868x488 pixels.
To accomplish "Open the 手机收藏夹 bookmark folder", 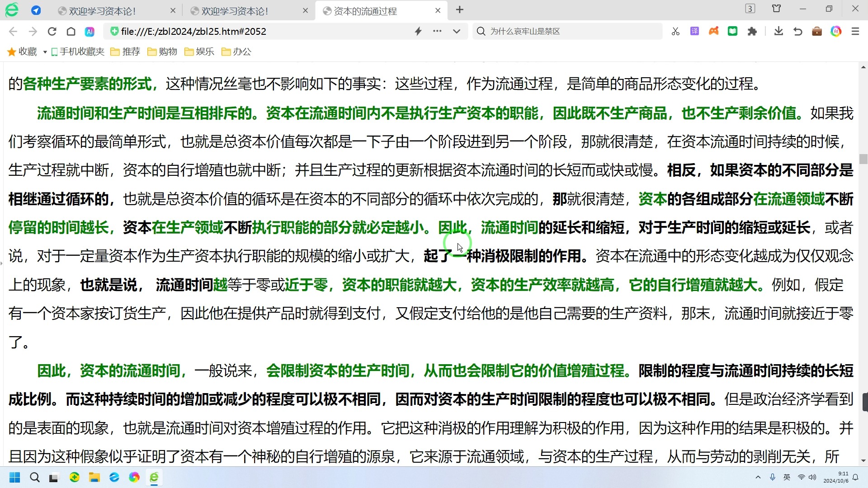I will (x=77, y=52).
